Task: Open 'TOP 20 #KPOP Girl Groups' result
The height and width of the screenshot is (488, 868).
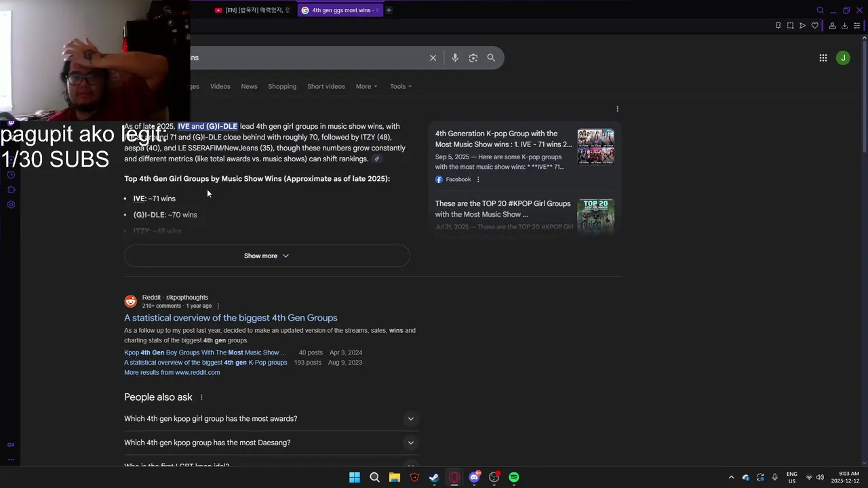Action: [503, 209]
